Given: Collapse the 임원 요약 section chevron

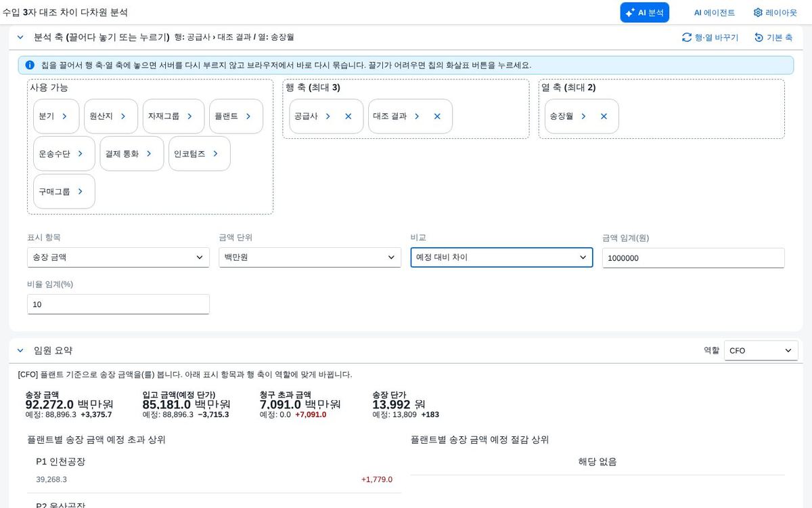Looking at the screenshot, I should [20, 350].
